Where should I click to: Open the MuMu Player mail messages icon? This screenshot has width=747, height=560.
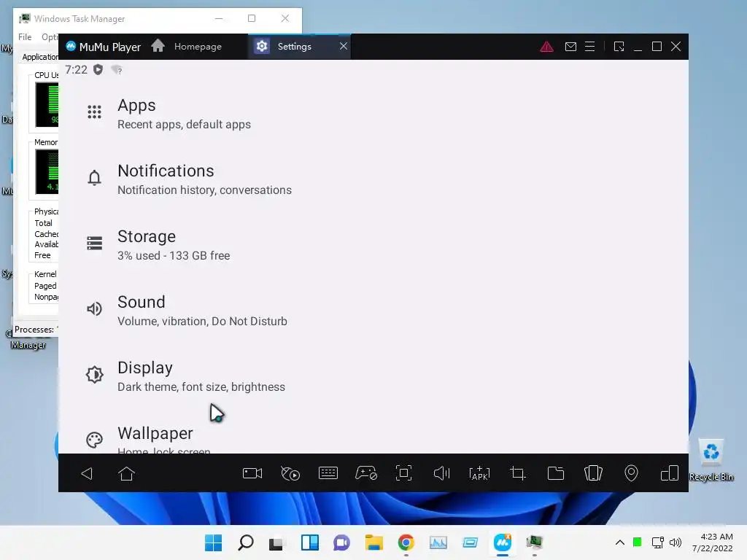point(570,47)
